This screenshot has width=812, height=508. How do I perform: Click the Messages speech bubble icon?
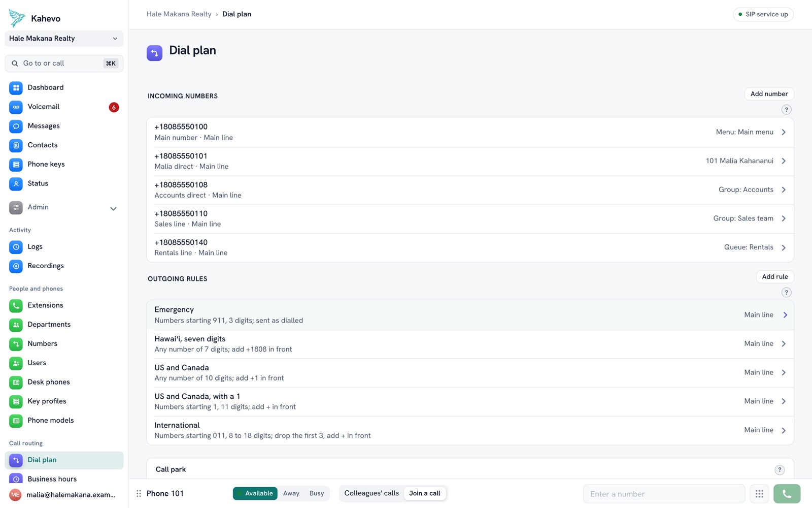click(x=16, y=126)
